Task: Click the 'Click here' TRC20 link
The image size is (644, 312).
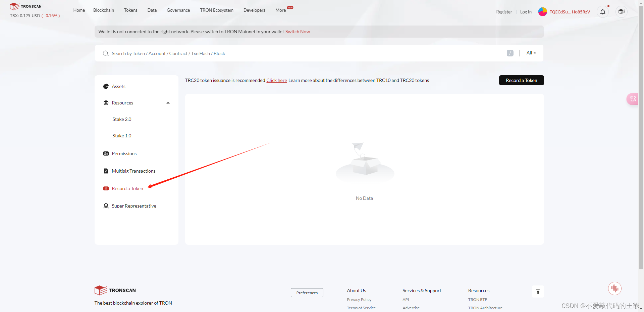Action: pos(277,80)
